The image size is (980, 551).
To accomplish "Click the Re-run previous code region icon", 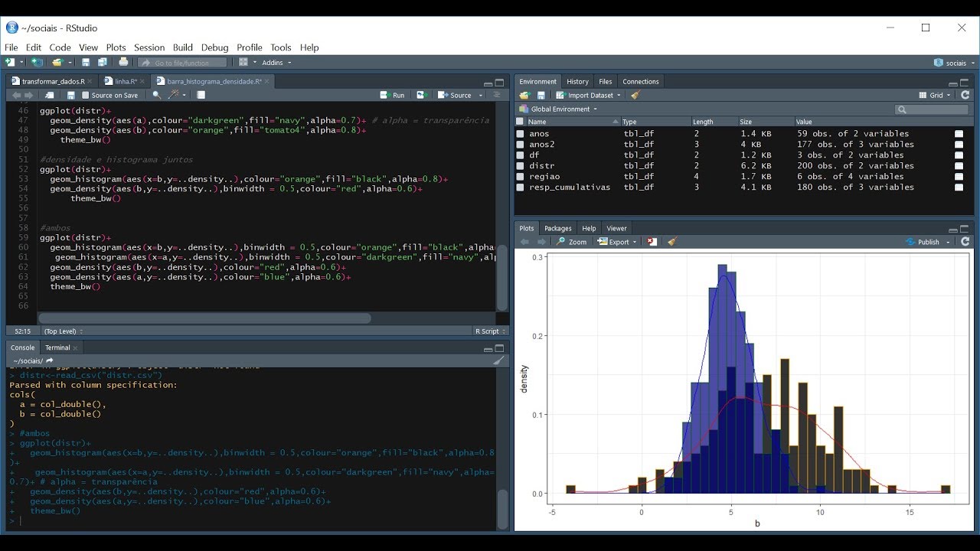I will click(421, 96).
